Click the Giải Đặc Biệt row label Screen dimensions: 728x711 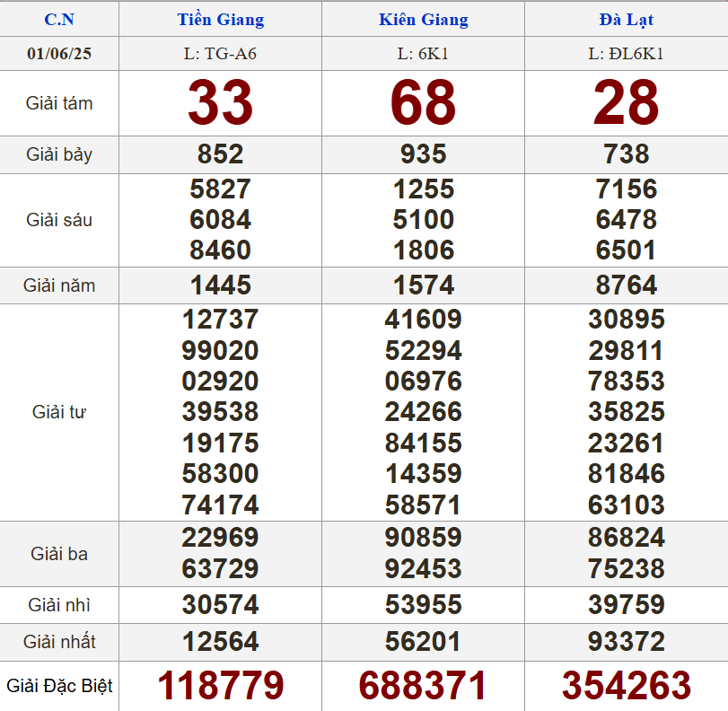point(59,687)
